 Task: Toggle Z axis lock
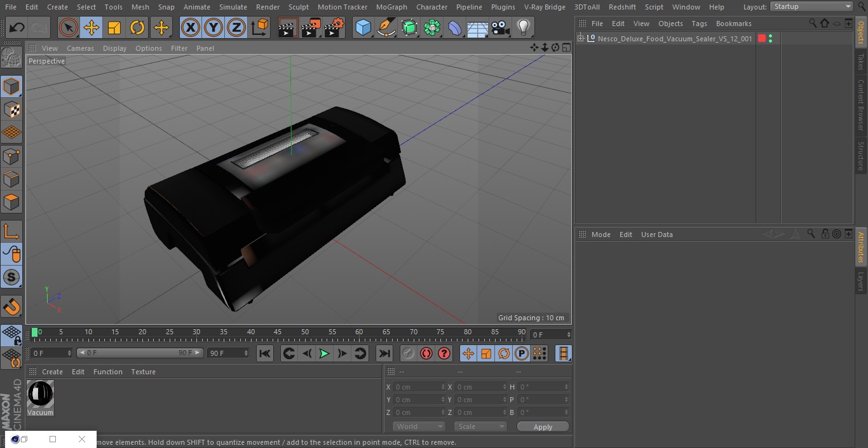click(236, 27)
